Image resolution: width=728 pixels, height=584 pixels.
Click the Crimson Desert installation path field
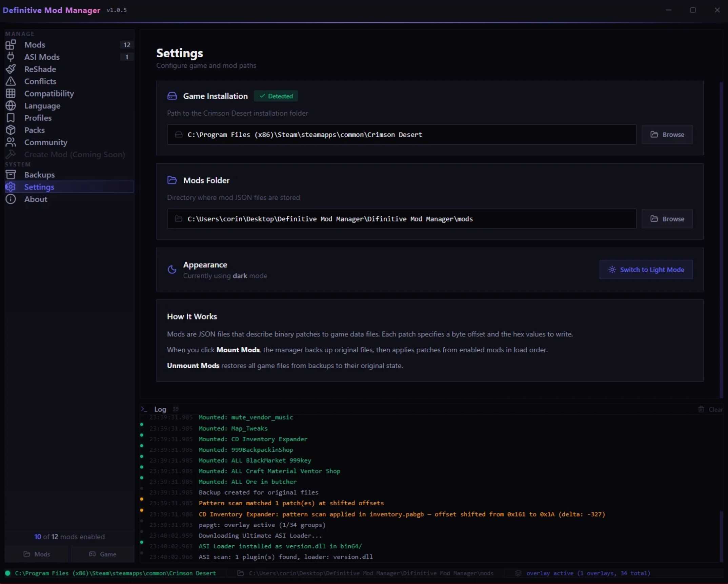tap(401, 135)
